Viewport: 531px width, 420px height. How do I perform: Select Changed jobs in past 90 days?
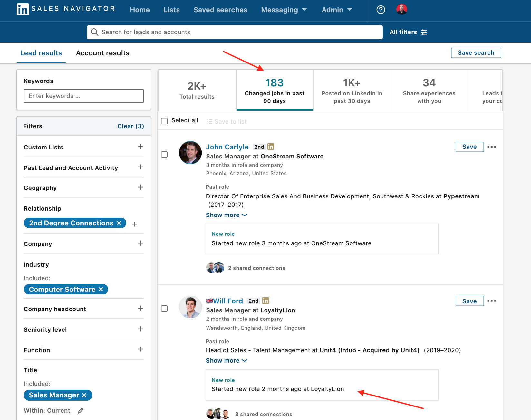pos(275,90)
